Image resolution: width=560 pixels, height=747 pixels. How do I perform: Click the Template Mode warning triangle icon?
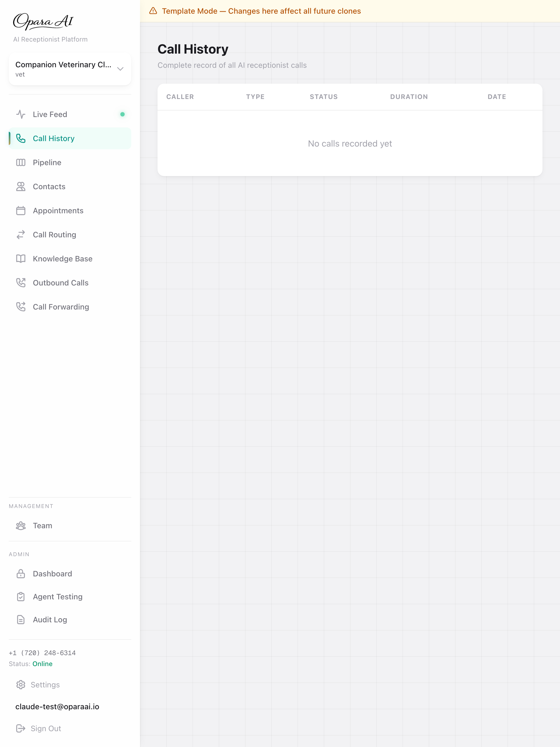(x=153, y=11)
